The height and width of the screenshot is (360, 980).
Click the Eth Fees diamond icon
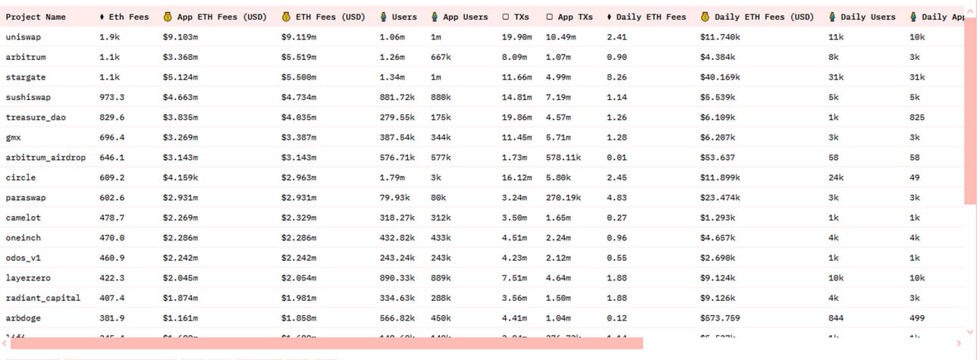[102, 17]
